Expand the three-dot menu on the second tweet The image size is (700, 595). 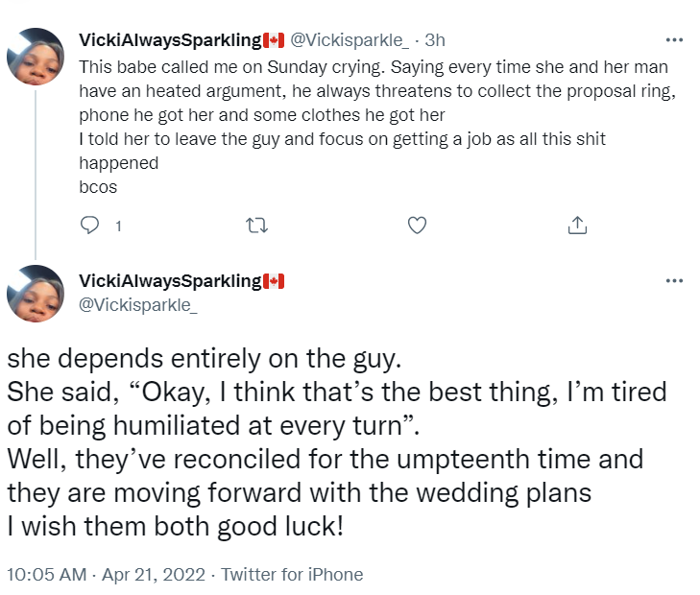(674, 280)
